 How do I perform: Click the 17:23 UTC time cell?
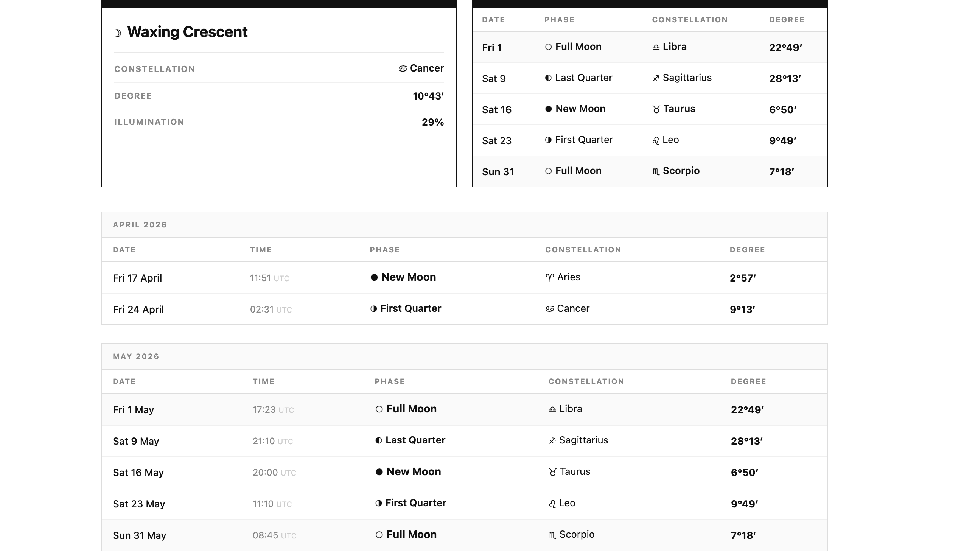point(274,410)
